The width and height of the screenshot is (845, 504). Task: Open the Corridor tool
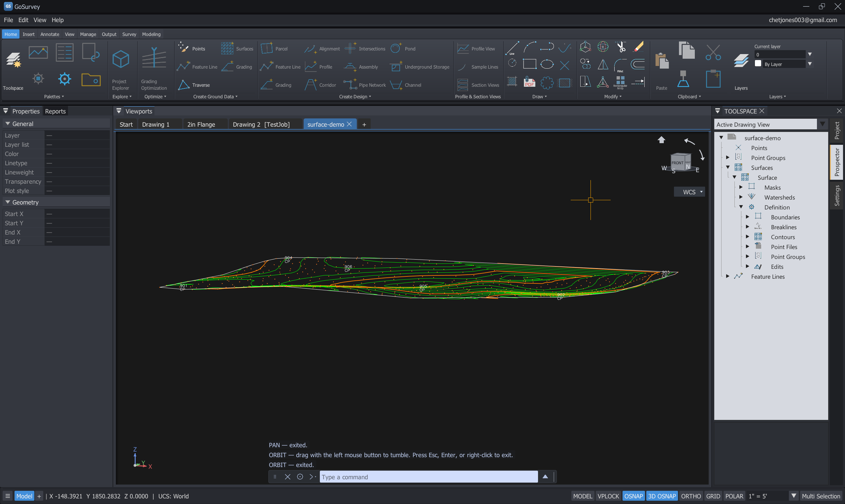(x=320, y=85)
